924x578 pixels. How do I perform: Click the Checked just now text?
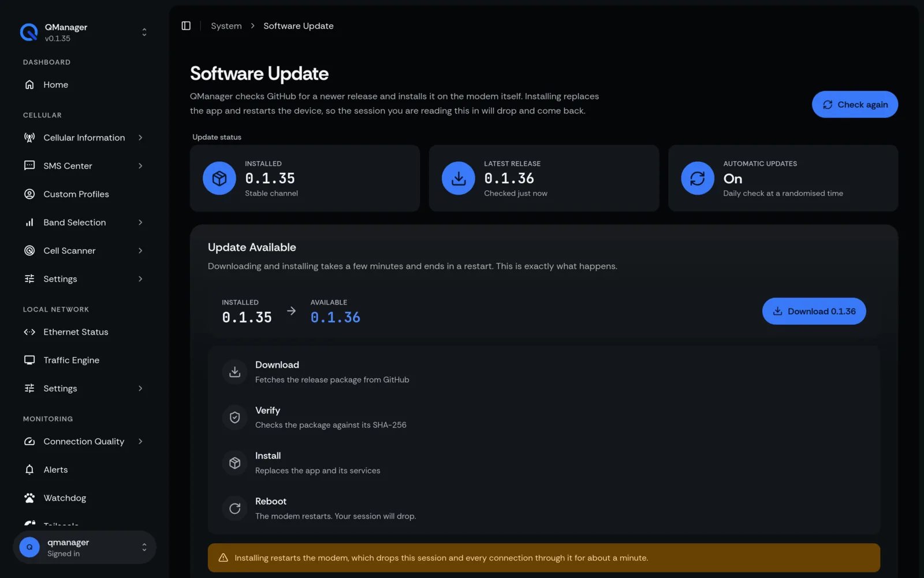[x=516, y=194]
